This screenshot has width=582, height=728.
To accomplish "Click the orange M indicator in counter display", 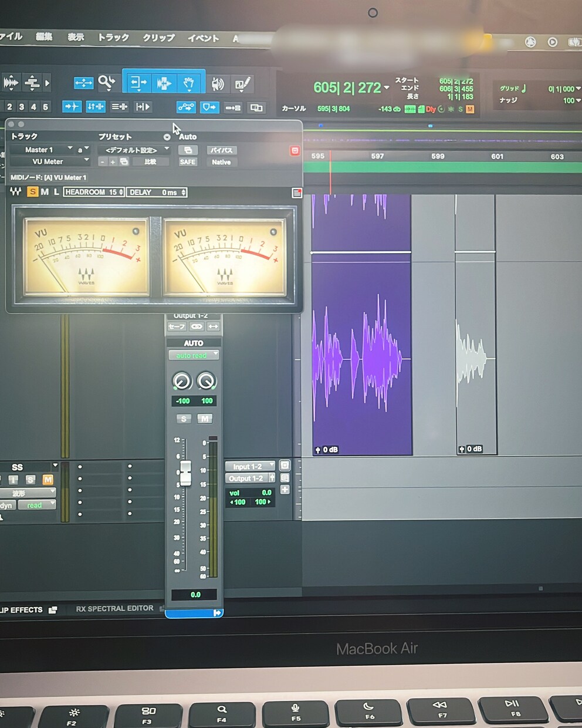I will [x=470, y=109].
